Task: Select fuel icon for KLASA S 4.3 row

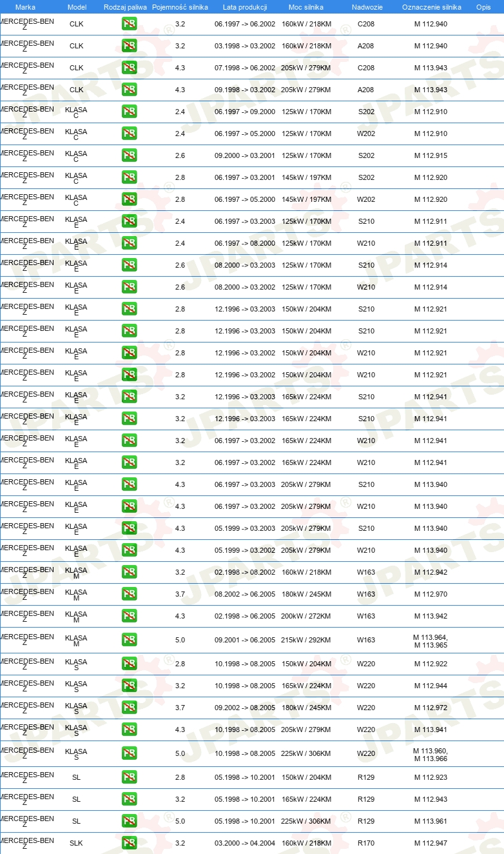Action: point(130,730)
